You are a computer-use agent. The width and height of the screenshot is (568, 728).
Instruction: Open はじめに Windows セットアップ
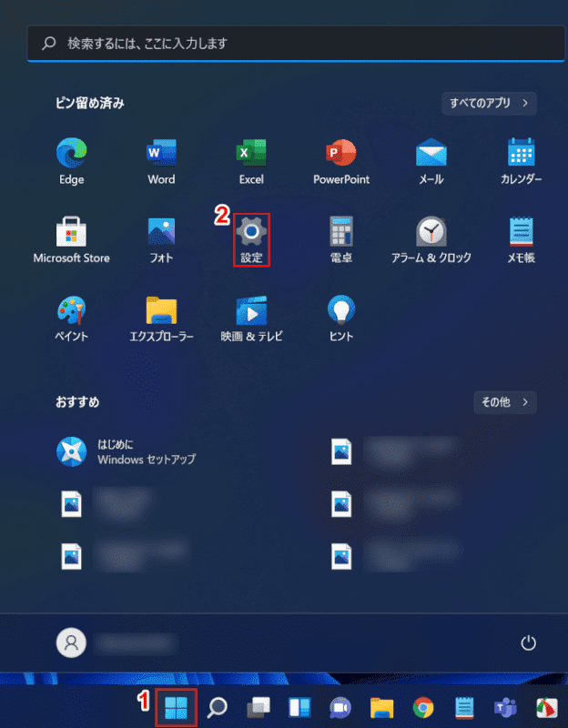point(127,451)
